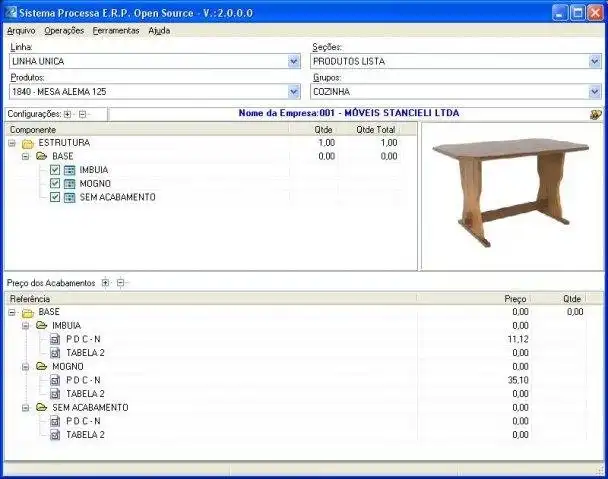This screenshot has width=608, height=479.
Task: Select the SEM ACABAMENTO row in Referência tree
Action: click(x=90, y=407)
